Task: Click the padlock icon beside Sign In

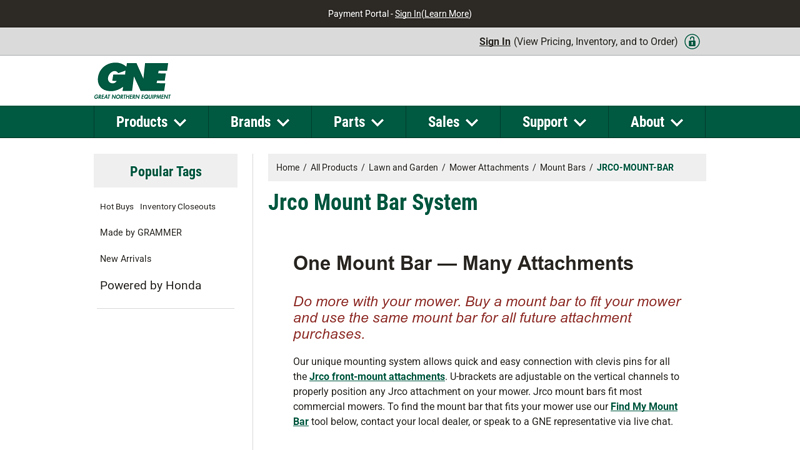Action: tap(692, 41)
